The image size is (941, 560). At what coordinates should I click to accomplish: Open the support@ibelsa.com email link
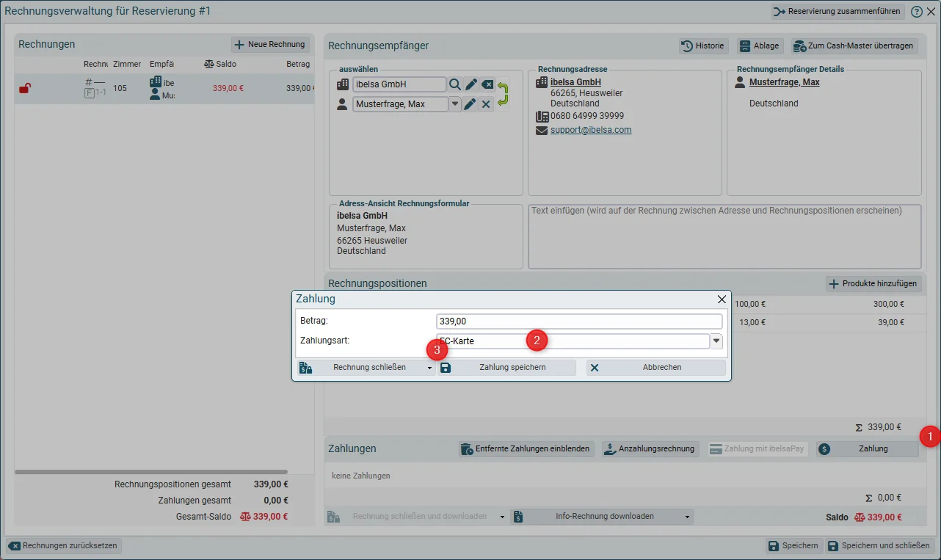tap(591, 131)
